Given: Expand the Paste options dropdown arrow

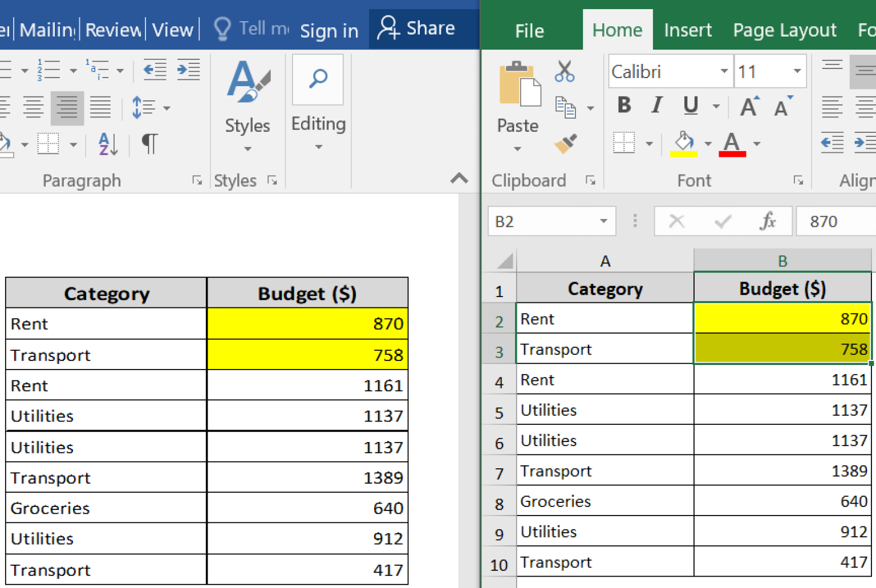Looking at the screenshot, I should coord(517,148).
